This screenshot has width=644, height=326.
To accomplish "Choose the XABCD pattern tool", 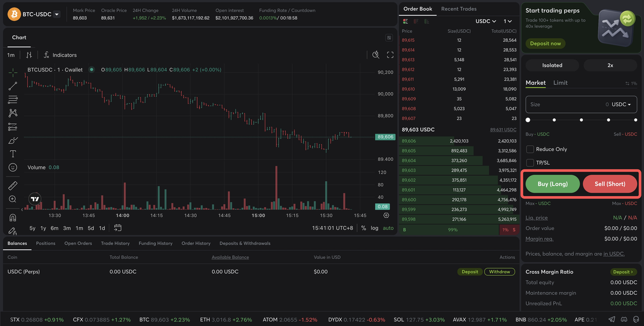I will [x=13, y=113].
